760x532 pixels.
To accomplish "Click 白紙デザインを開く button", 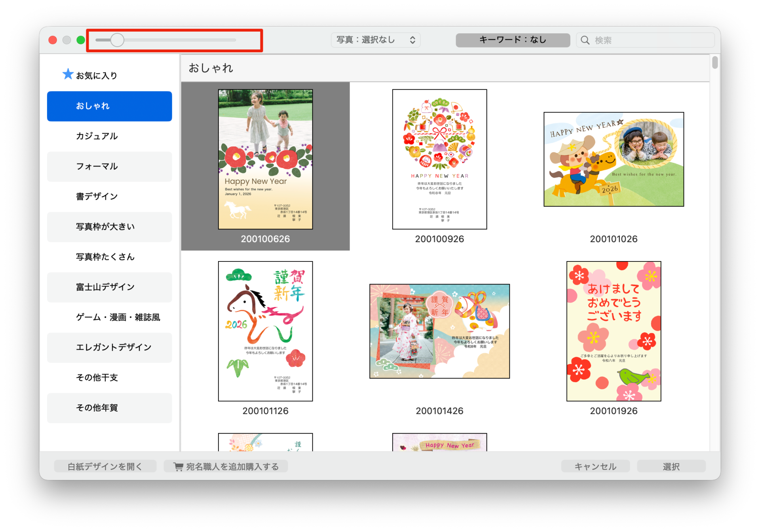I will 105,467.
